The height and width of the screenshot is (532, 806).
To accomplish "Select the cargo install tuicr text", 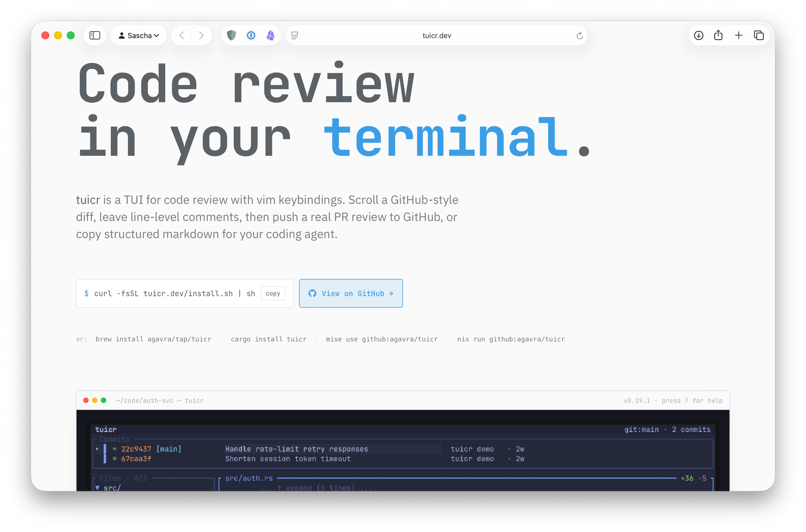I will tap(268, 339).
